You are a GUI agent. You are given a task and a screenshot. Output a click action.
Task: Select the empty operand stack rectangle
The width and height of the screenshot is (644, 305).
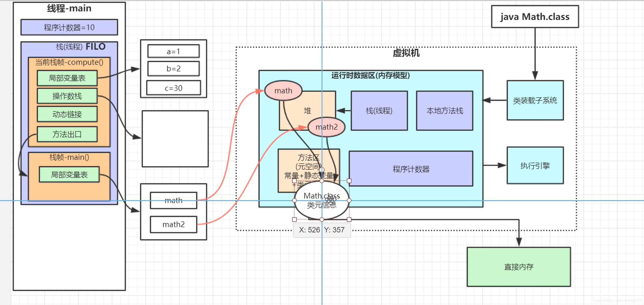tap(175, 139)
